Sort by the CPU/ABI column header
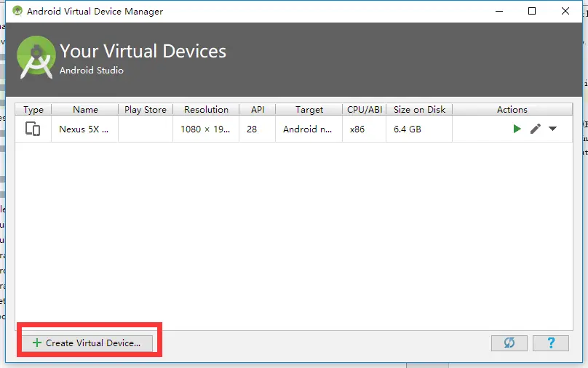Viewport: 588px width, 368px height. [365, 109]
